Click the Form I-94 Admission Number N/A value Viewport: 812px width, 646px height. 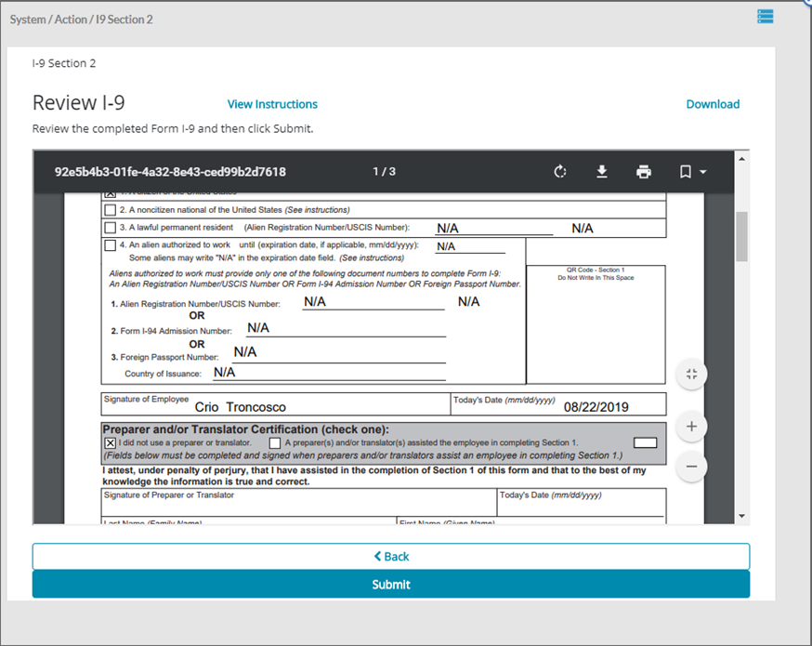tap(258, 328)
